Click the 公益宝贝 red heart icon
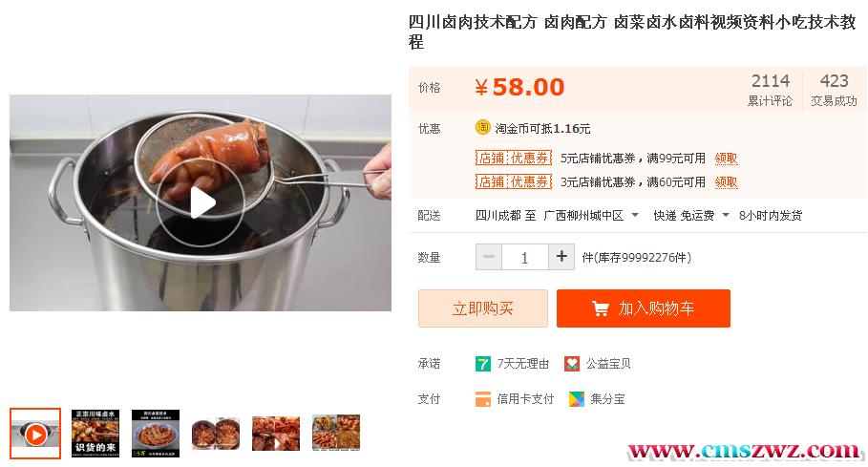The image size is (868, 467). [572, 364]
